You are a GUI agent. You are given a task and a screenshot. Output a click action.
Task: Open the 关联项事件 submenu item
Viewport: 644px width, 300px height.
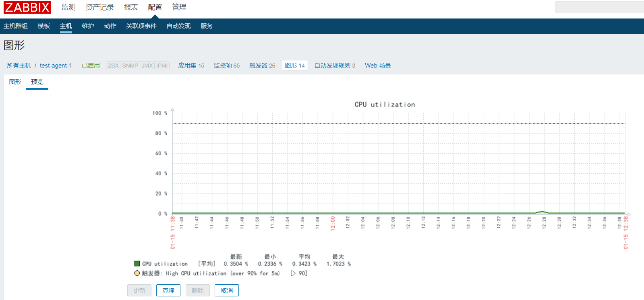tap(141, 26)
